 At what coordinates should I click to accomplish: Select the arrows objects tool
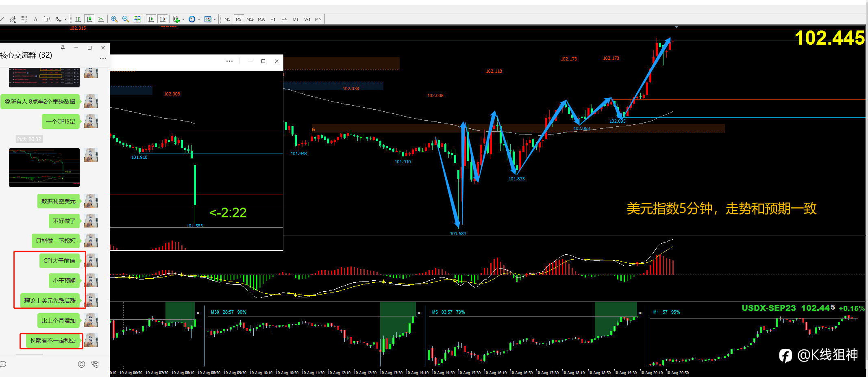coord(59,19)
